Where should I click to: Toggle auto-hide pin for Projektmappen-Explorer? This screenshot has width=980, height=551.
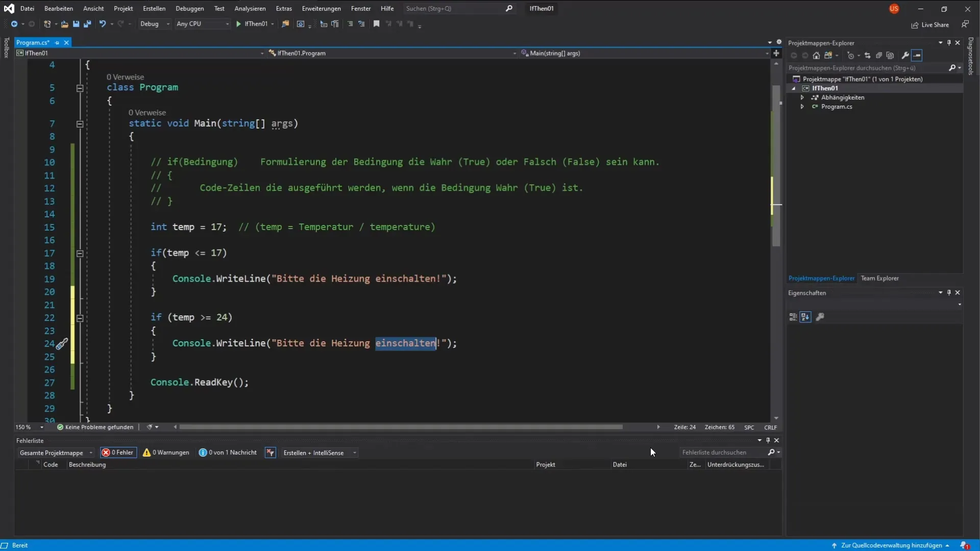point(949,43)
